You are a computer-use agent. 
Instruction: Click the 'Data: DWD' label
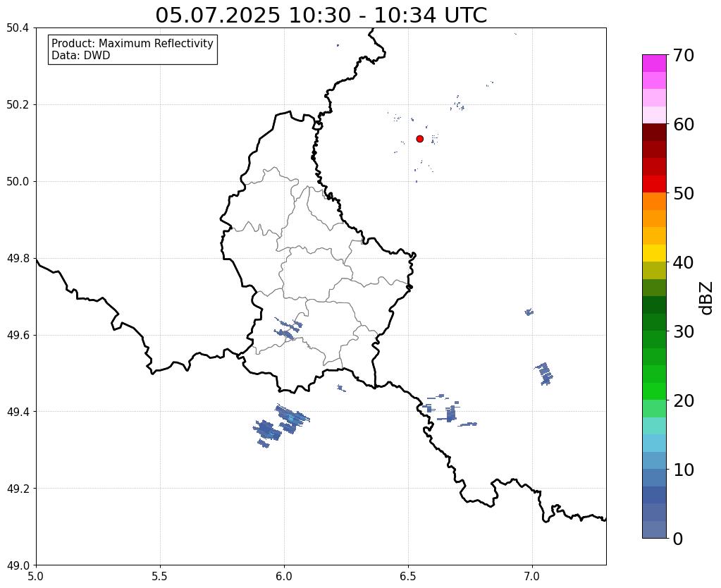point(81,56)
